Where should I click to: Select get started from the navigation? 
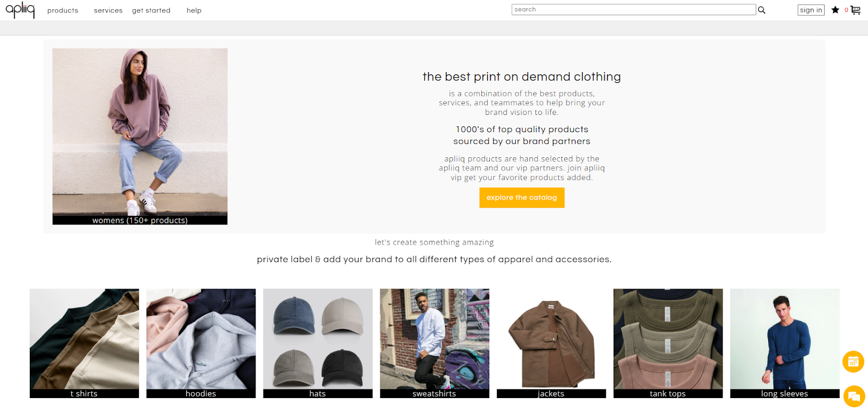tap(151, 10)
